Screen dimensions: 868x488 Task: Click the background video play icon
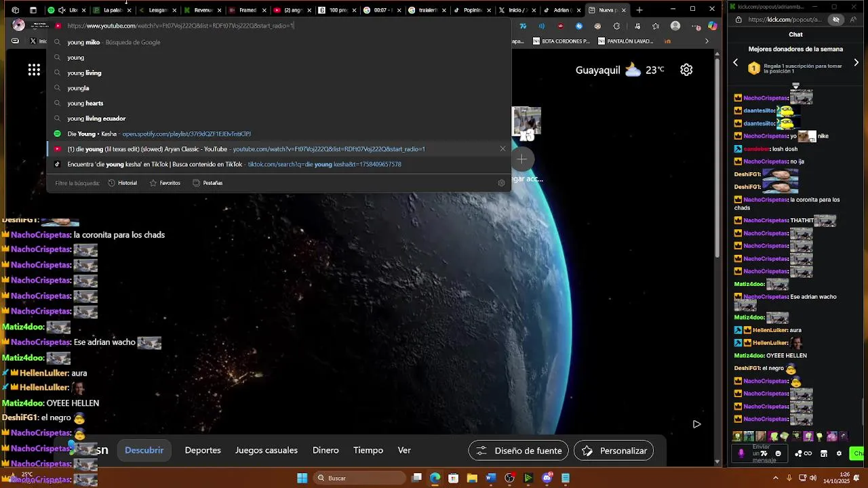[x=696, y=424]
